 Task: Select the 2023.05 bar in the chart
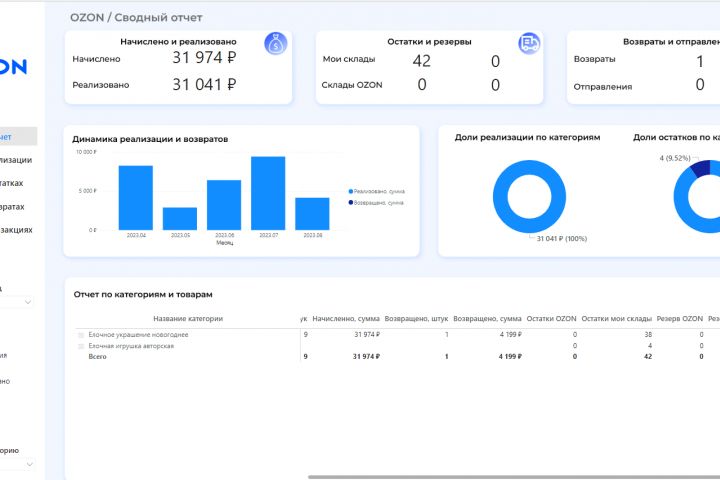coord(180,219)
